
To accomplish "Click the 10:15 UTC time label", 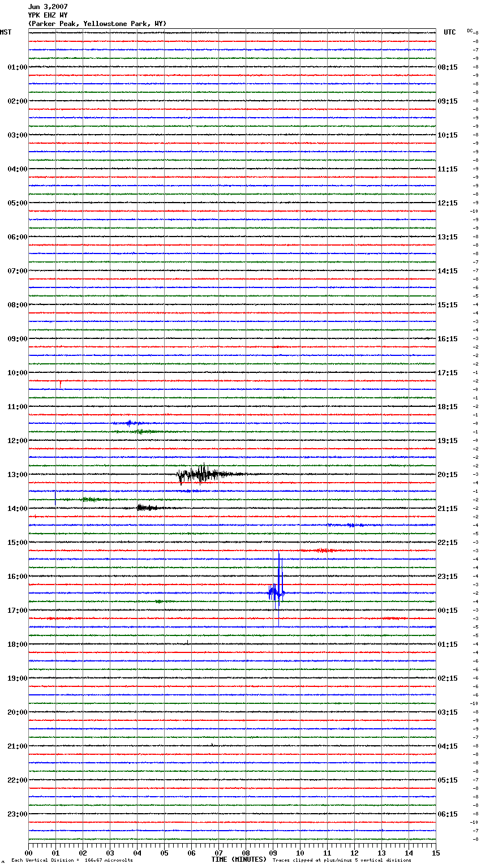I will [x=448, y=135].
